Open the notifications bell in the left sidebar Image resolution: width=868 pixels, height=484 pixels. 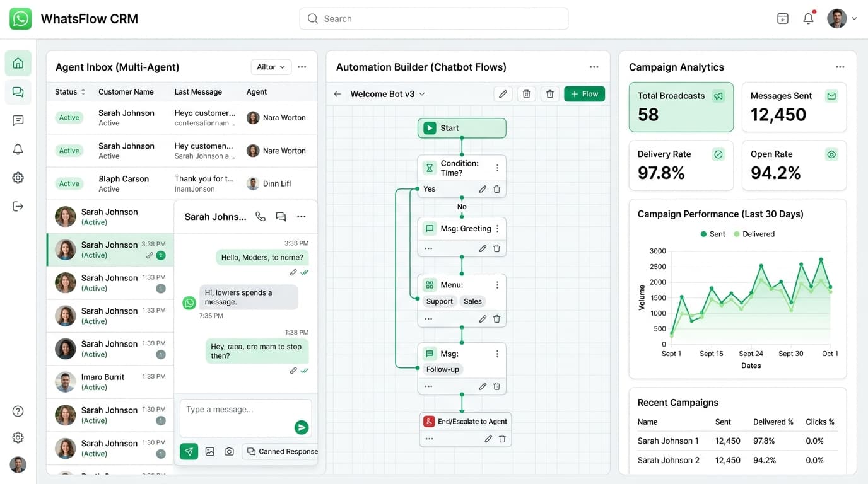coord(18,149)
